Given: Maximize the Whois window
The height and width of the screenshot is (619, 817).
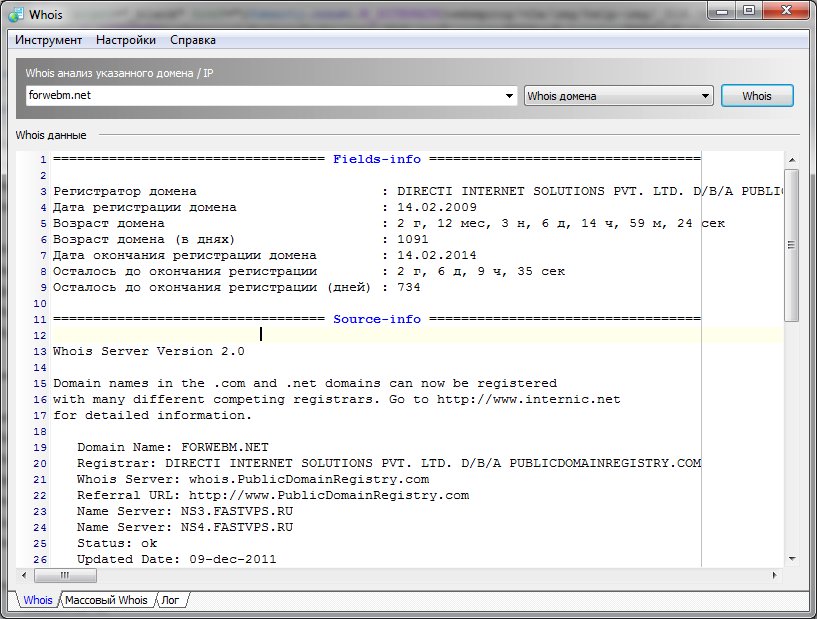Looking at the screenshot, I should tap(748, 11).
